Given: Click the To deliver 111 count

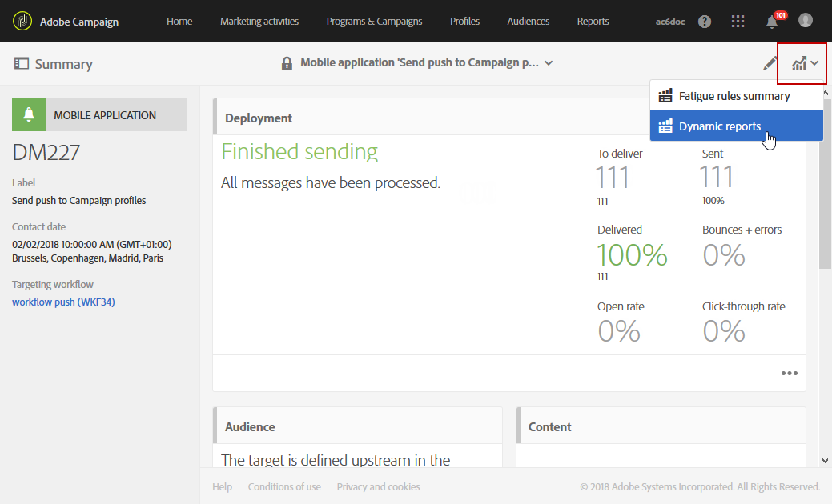Looking at the screenshot, I should tap(613, 177).
